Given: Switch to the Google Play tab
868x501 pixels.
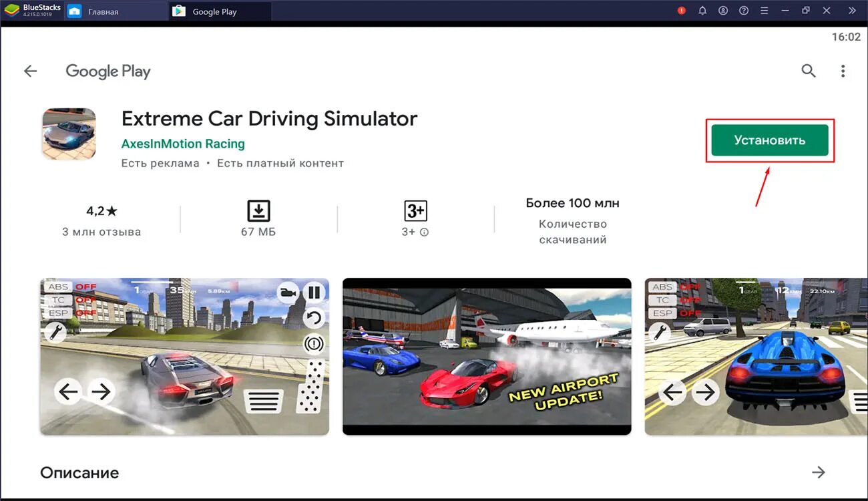Looking at the screenshot, I should [220, 11].
